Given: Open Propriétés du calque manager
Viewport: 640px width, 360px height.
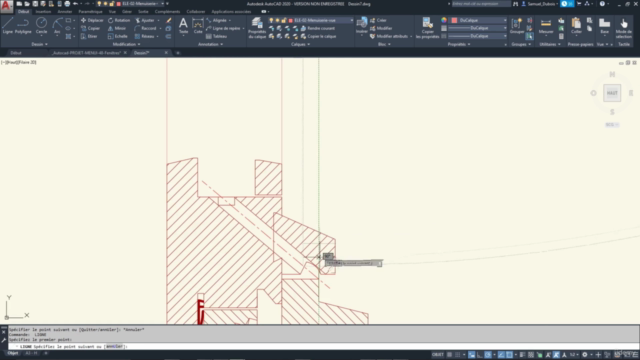Looking at the screenshot, I should pos(257,28).
